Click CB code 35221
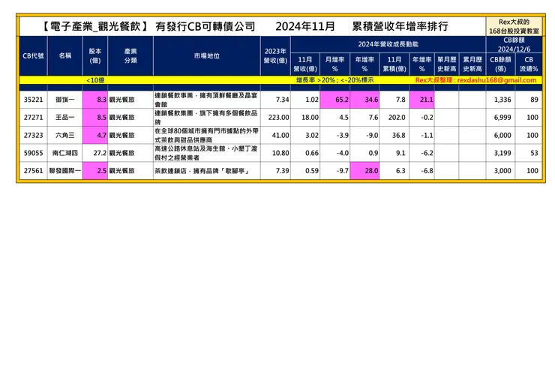 point(33,100)
